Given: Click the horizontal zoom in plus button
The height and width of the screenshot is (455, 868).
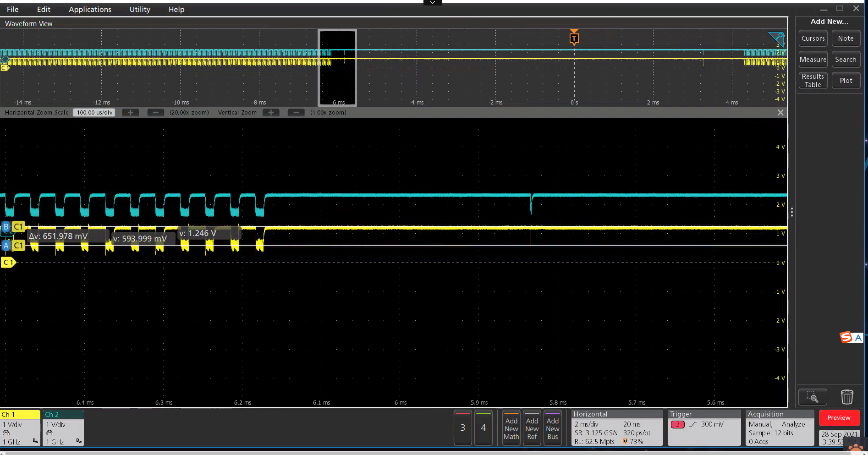Looking at the screenshot, I should 131,113.
